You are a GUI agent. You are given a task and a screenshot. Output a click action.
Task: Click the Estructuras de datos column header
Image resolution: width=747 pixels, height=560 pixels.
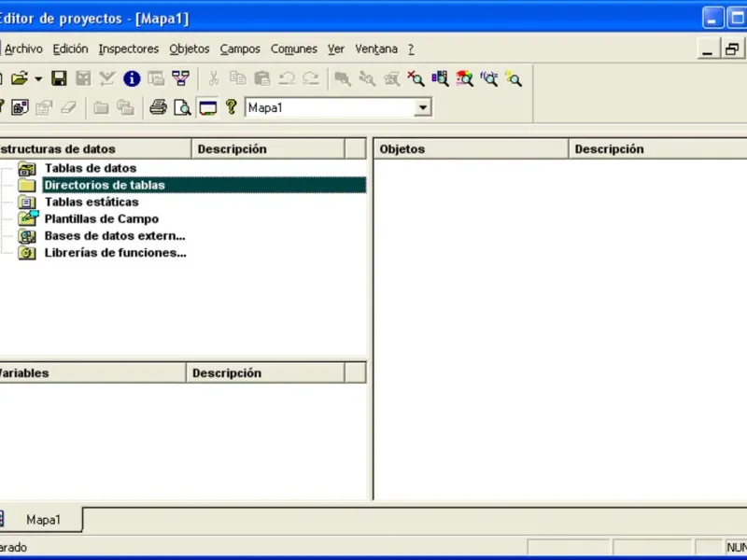coord(95,149)
